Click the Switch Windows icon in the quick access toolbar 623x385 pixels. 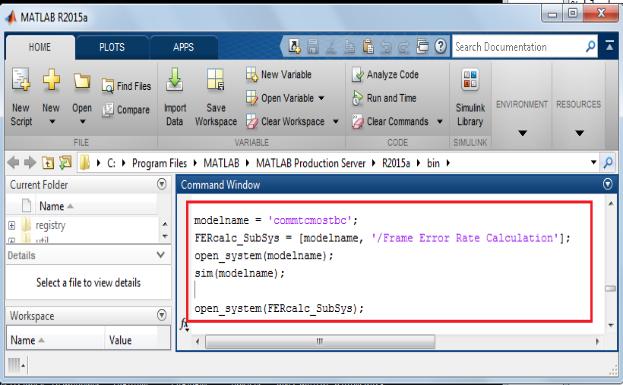coord(422,46)
